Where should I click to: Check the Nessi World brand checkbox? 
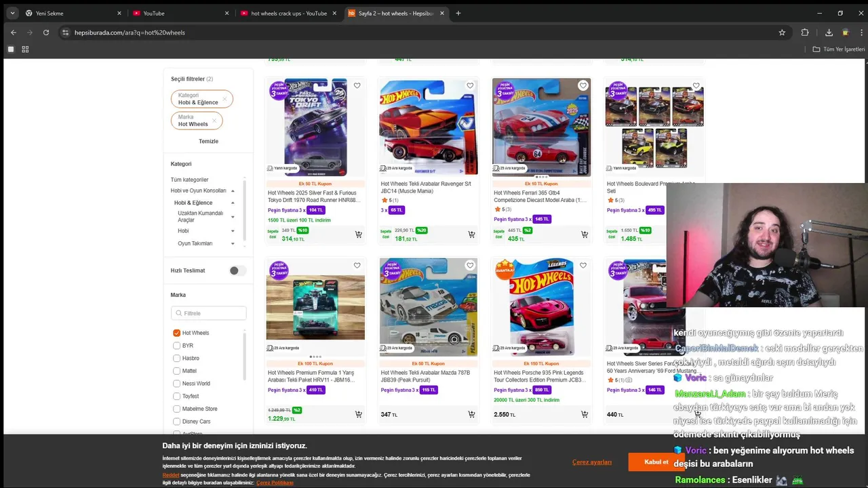click(x=176, y=384)
